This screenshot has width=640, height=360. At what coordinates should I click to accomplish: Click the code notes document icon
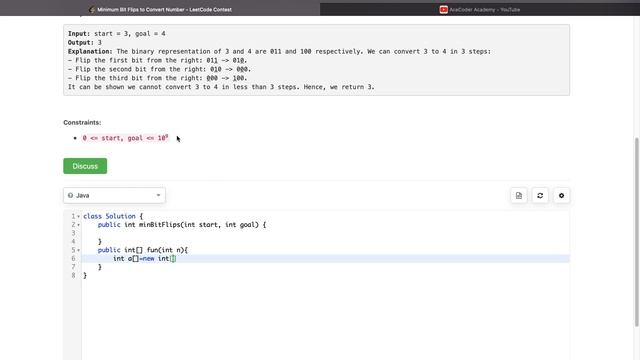click(519, 196)
